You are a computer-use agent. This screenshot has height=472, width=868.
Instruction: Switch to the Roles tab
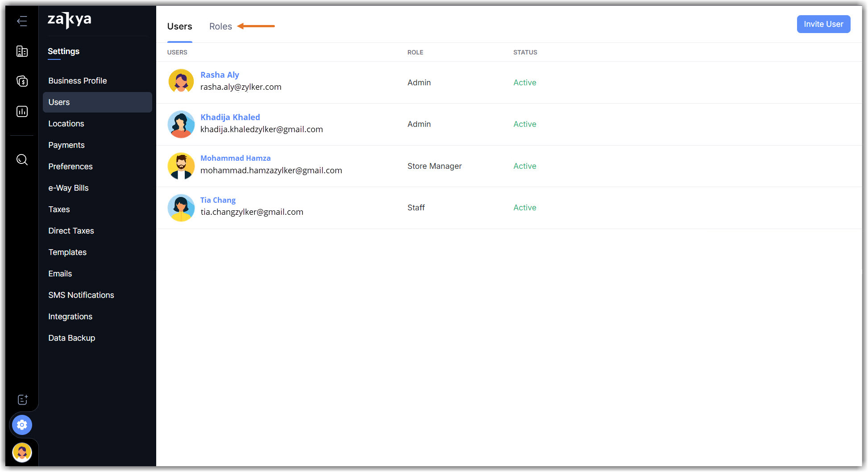point(220,26)
